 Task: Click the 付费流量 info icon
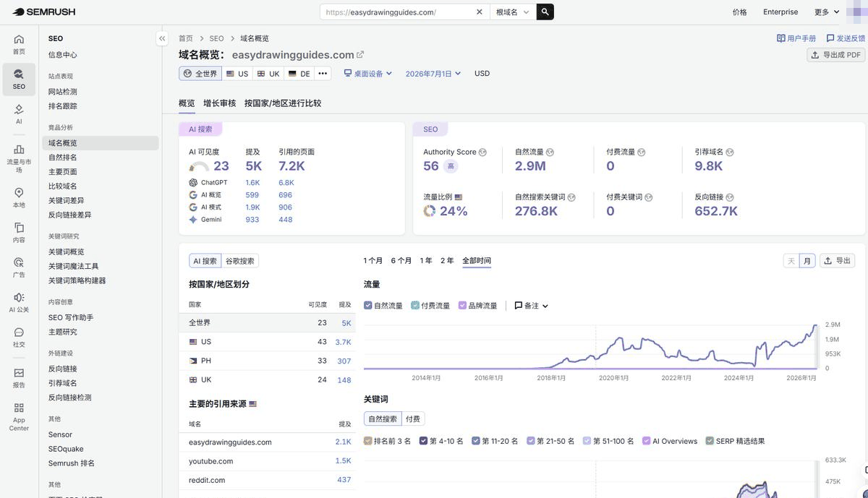[641, 153]
